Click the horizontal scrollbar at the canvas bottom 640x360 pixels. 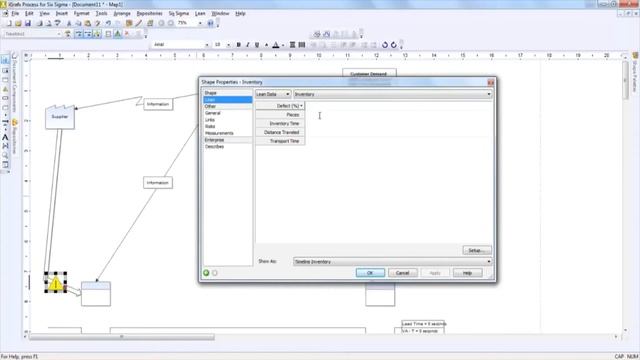click(122, 337)
